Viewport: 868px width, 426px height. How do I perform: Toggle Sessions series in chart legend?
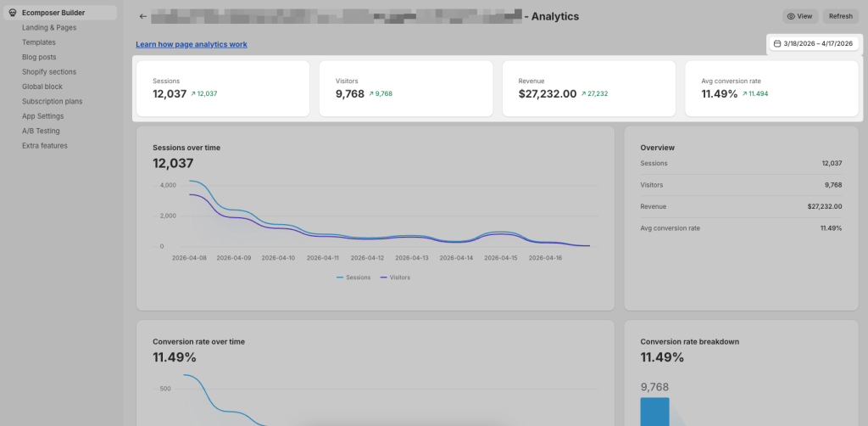pos(353,277)
